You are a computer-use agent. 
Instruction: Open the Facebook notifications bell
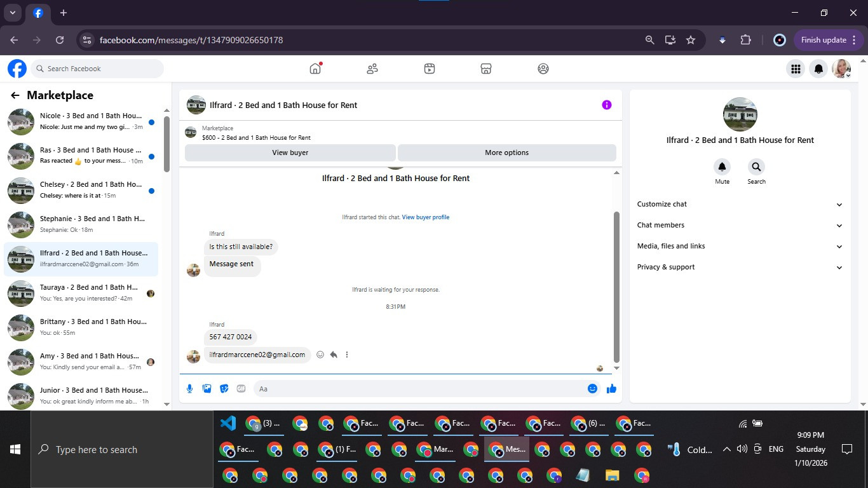coord(819,69)
